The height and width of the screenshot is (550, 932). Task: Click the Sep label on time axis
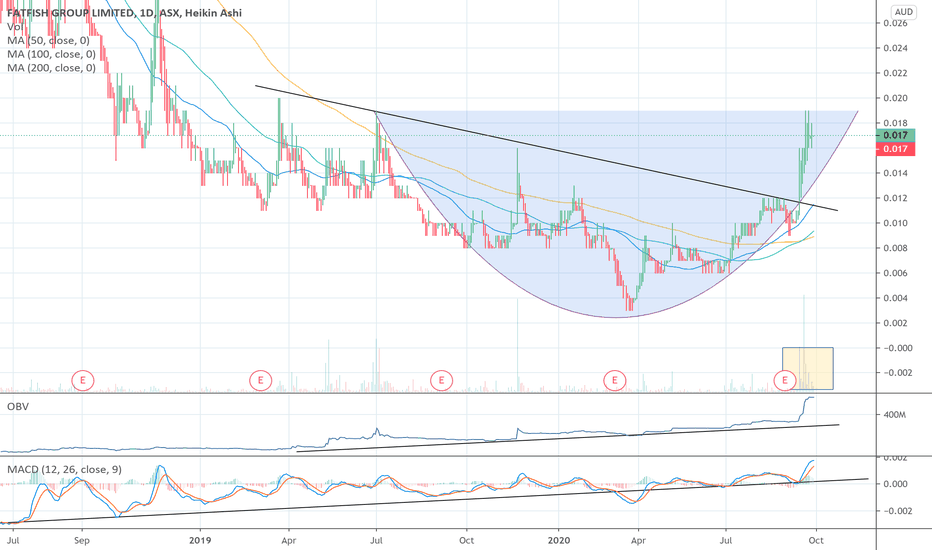pyautogui.click(x=81, y=540)
